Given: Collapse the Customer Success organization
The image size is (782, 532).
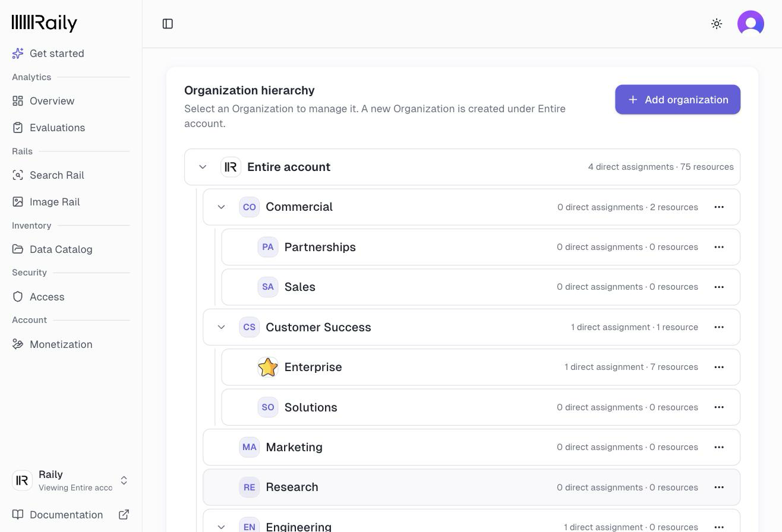Looking at the screenshot, I should pyautogui.click(x=221, y=327).
